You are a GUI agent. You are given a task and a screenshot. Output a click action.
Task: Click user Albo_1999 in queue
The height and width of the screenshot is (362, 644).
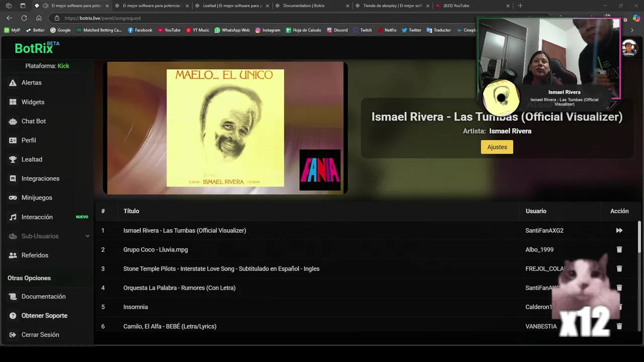[539, 249]
